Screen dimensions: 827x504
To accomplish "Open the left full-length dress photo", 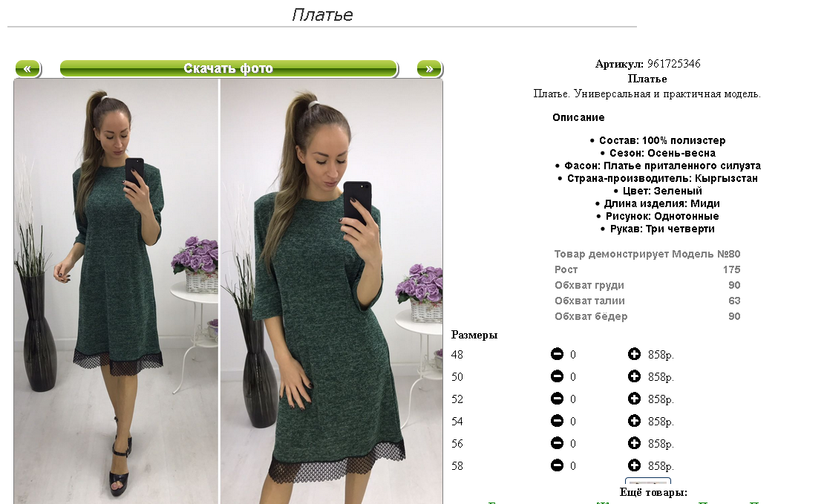I will tap(116, 291).
